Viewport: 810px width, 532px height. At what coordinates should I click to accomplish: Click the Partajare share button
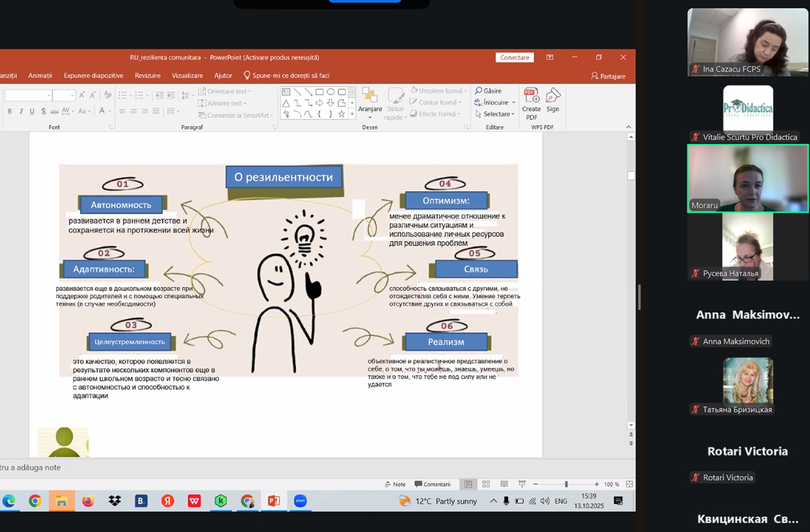pos(607,76)
